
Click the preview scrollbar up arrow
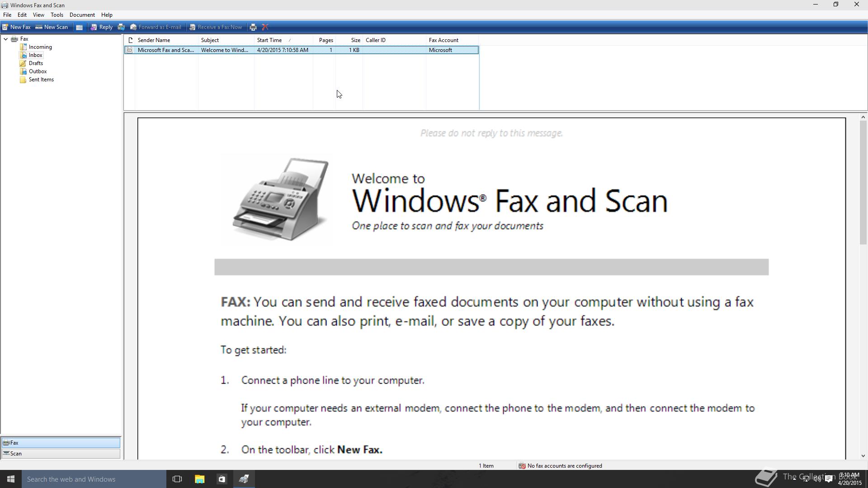pos(863,117)
